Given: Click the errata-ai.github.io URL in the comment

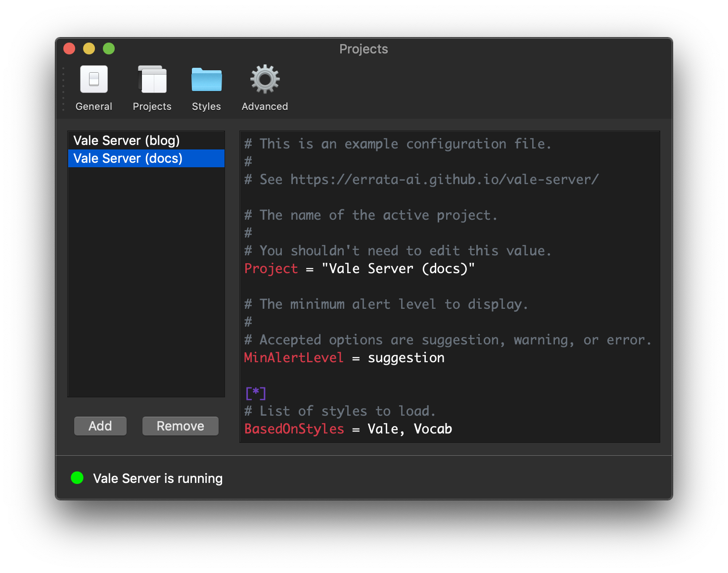Looking at the screenshot, I should click(x=444, y=180).
